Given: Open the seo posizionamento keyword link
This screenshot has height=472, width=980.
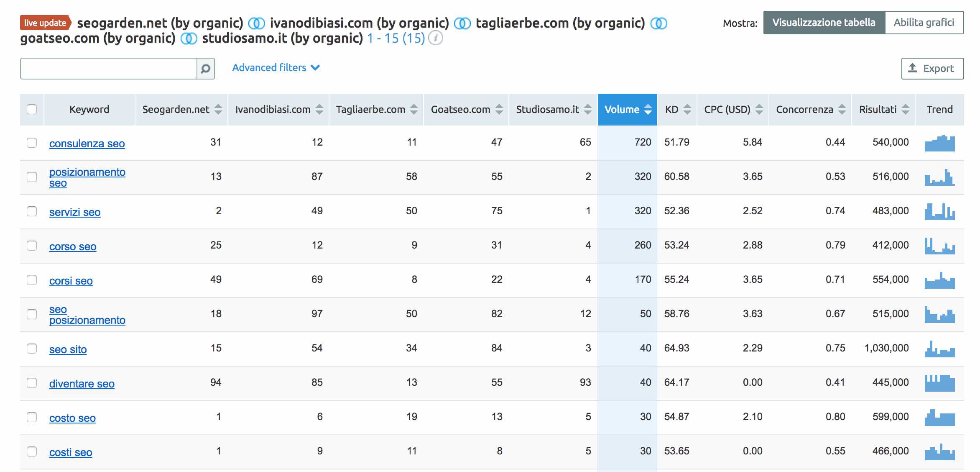Looking at the screenshot, I should pyautogui.click(x=87, y=315).
